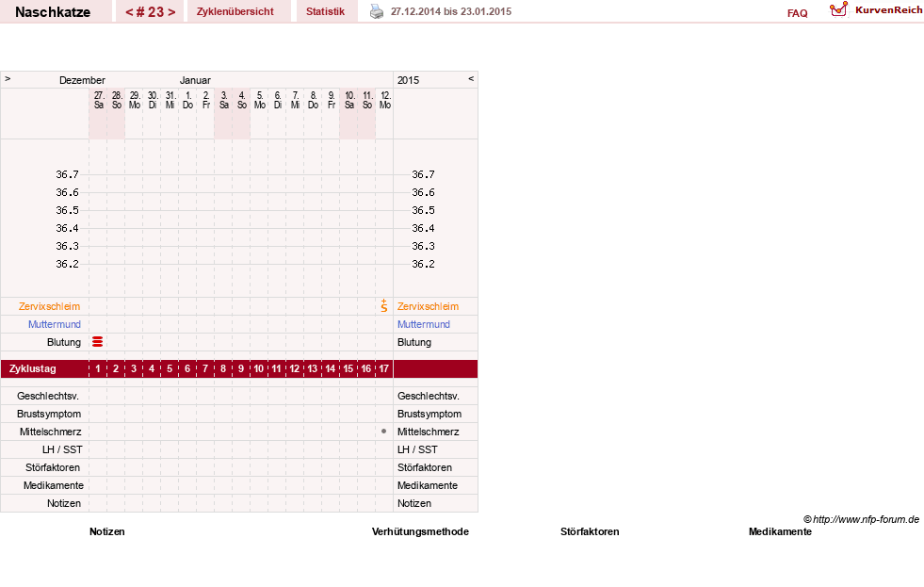The width and height of the screenshot is (924, 587).
Task: Click the 27. Sa date column header
Action: 98,100
